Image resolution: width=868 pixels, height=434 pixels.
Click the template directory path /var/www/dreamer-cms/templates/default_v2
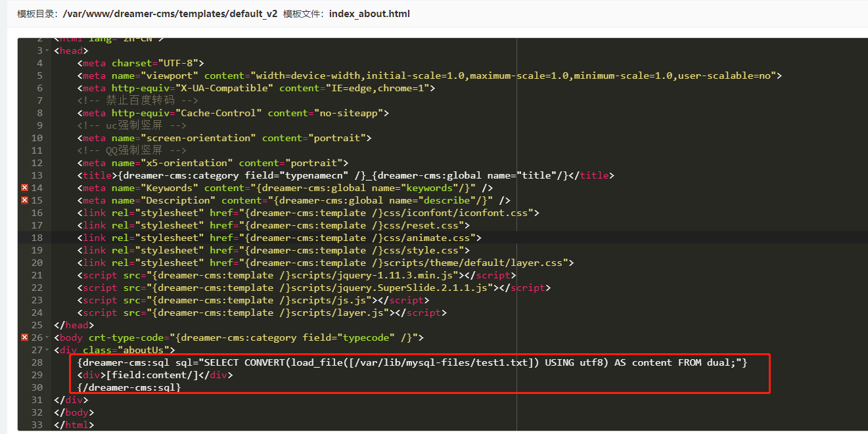170,14
